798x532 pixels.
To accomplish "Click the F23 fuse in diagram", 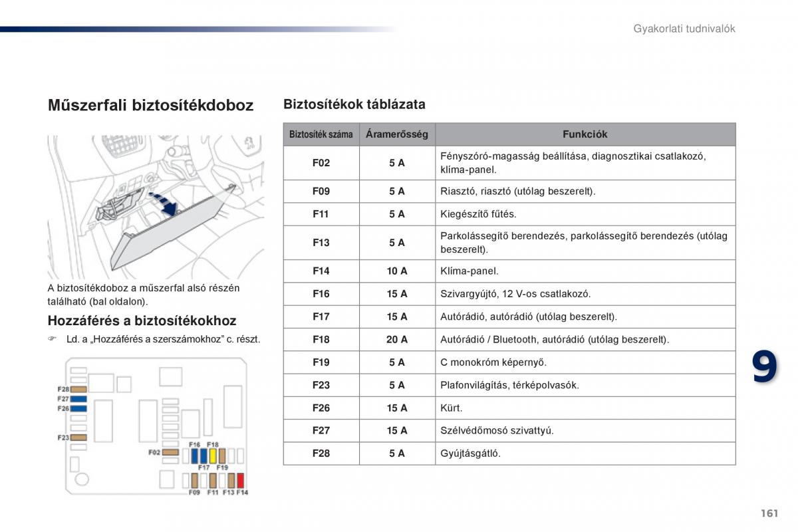I will [78, 438].
